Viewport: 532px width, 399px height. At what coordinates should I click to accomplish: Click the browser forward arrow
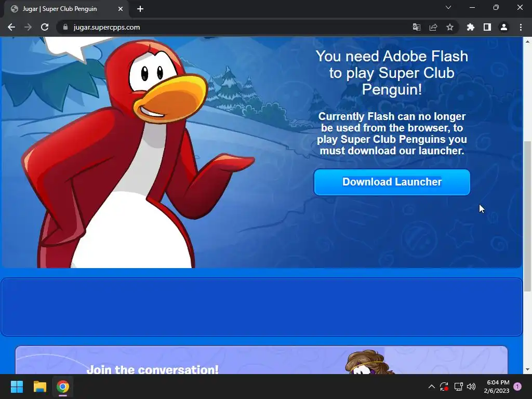tap(28, 27)
